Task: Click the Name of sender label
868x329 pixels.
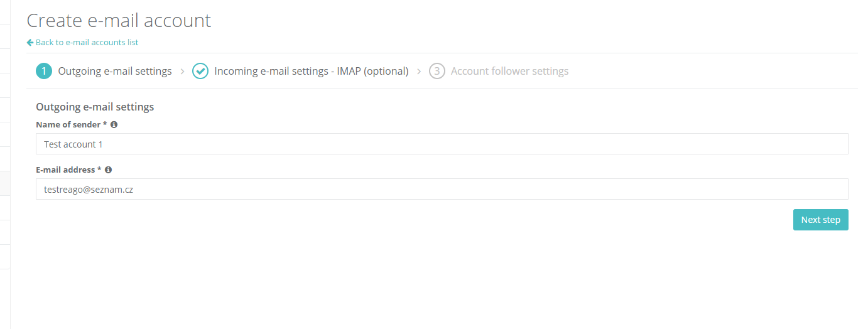Action: (x=71, y=124)
